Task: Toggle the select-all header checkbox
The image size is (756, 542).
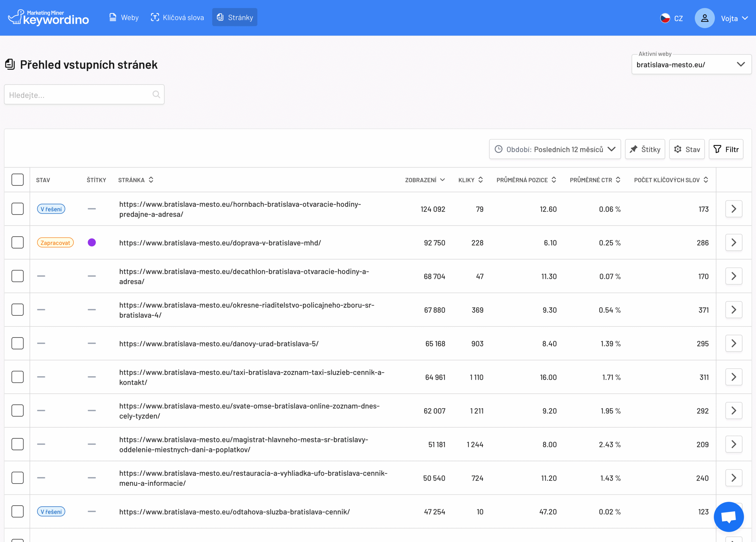Action: pos(17,180)
